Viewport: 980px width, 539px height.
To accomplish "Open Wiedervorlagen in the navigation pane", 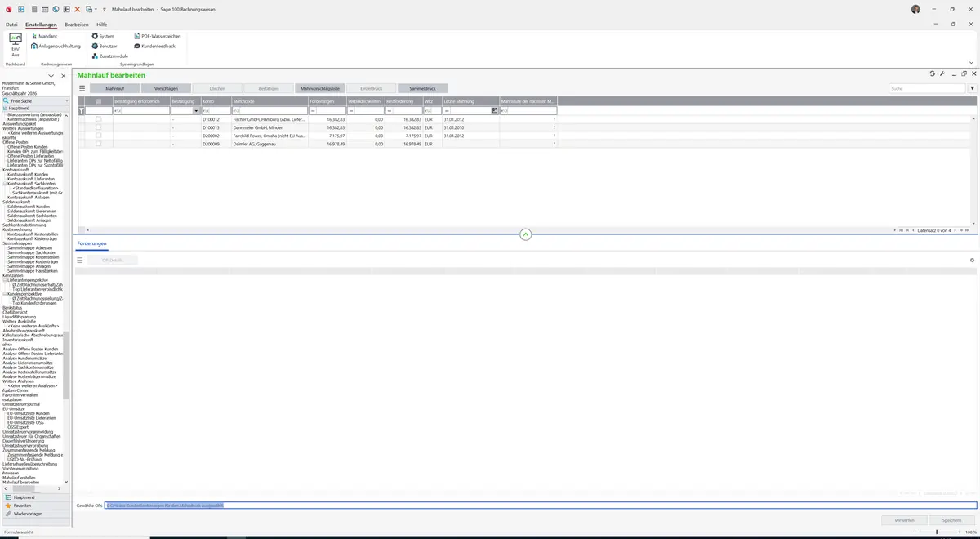I will tap(34, 514).
